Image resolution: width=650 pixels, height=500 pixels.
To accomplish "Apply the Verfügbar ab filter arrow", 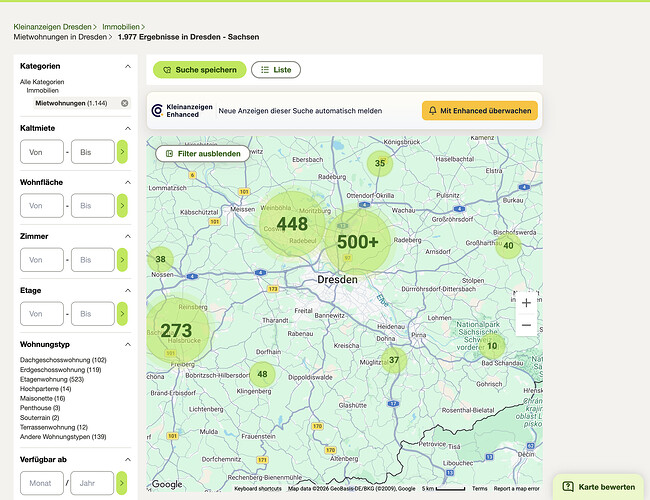I will [121, 483].
